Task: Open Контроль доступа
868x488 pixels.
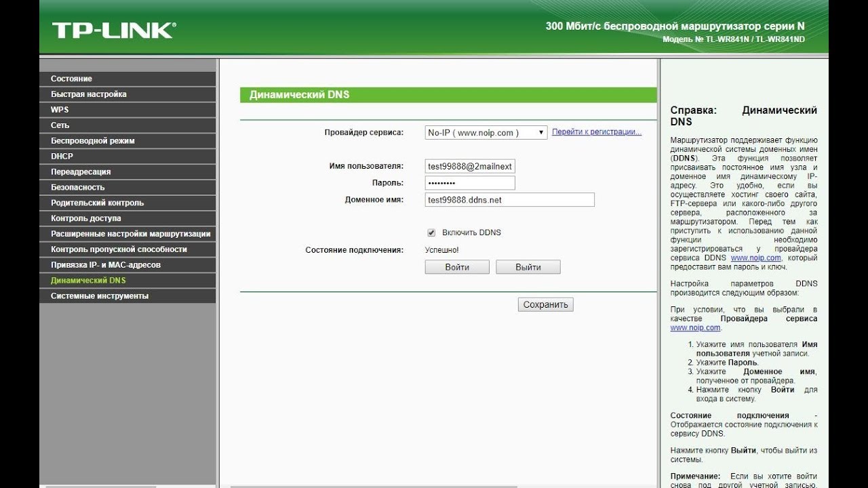Action: point(127,218)
